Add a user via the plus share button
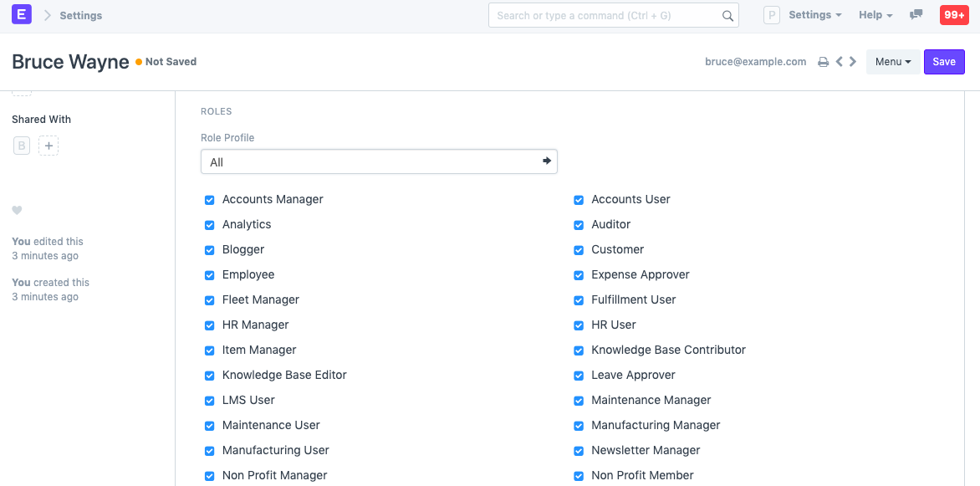 (x=48, y=145)
